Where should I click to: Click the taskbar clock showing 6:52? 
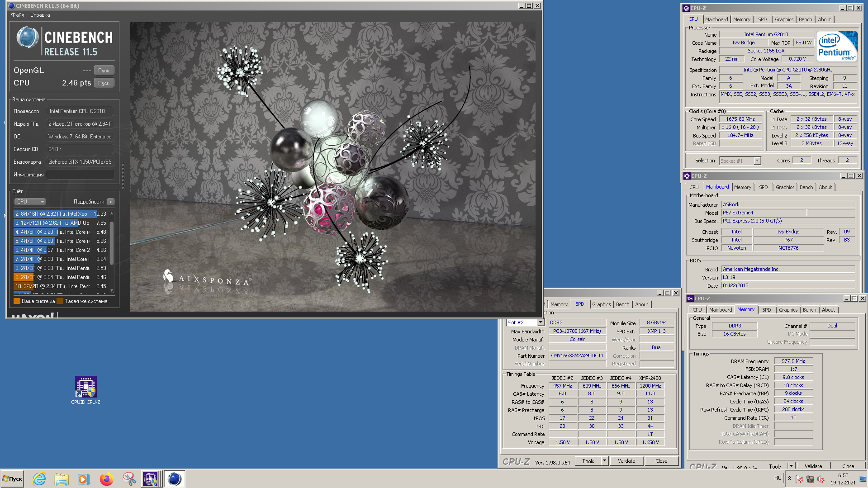[843, 475]
